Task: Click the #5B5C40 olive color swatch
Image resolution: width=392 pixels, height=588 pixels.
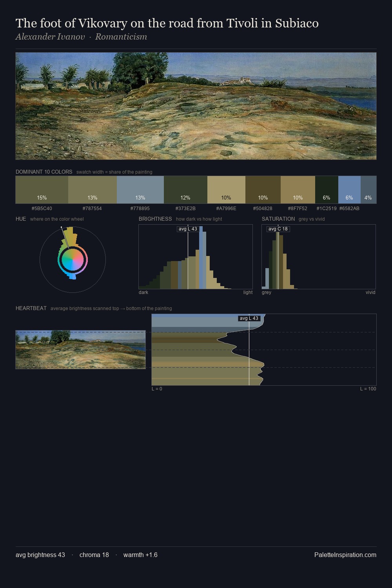Action: point(42,190)
